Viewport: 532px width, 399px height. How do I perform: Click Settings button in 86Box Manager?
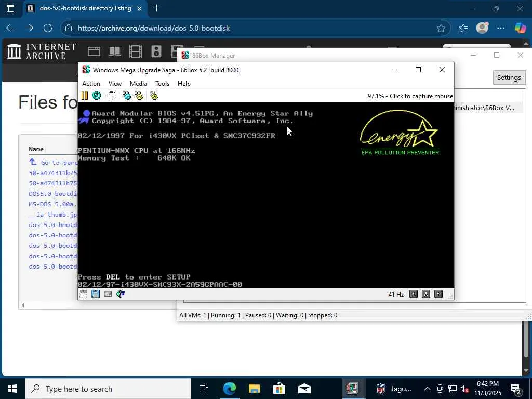tap(509, 78)
